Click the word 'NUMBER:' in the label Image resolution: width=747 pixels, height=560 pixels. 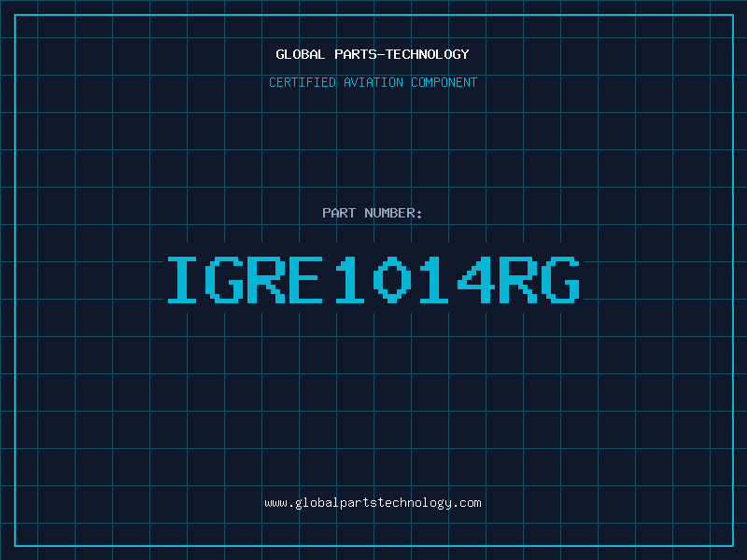[x=394, y=213]
